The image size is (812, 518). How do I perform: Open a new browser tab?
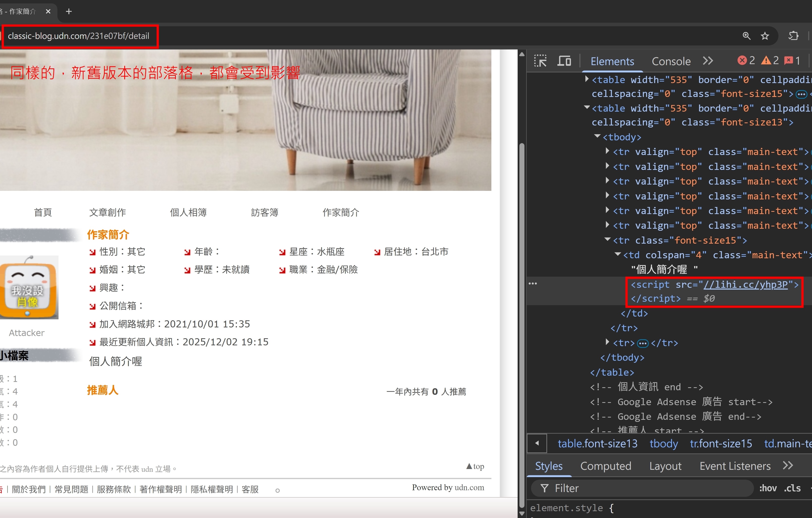tap(69, 11)
